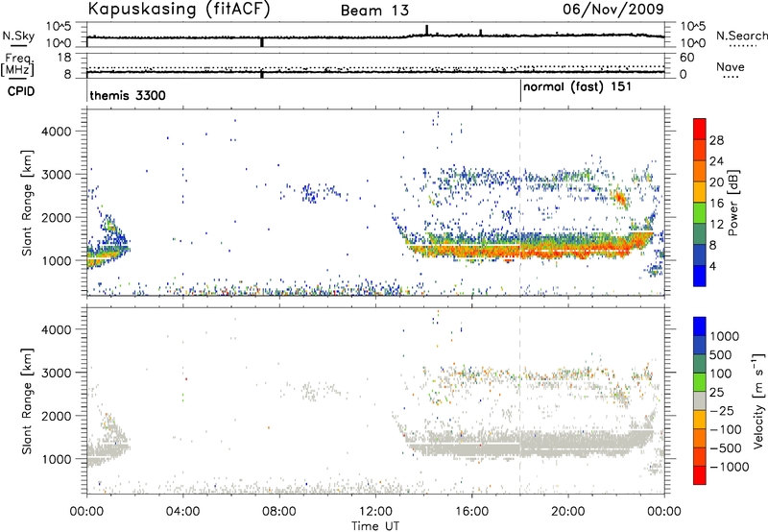This screenshot has width=768, height=532.
Task: Click 'Slant Range [km]' label of the power panel
Action: click(x=27, y=203)
